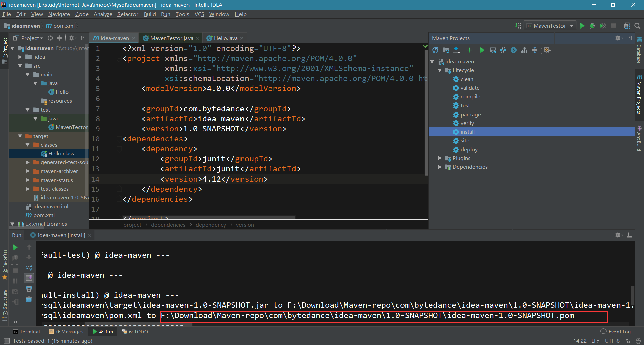Expand the Dependencies node in Maven panel

440,167
